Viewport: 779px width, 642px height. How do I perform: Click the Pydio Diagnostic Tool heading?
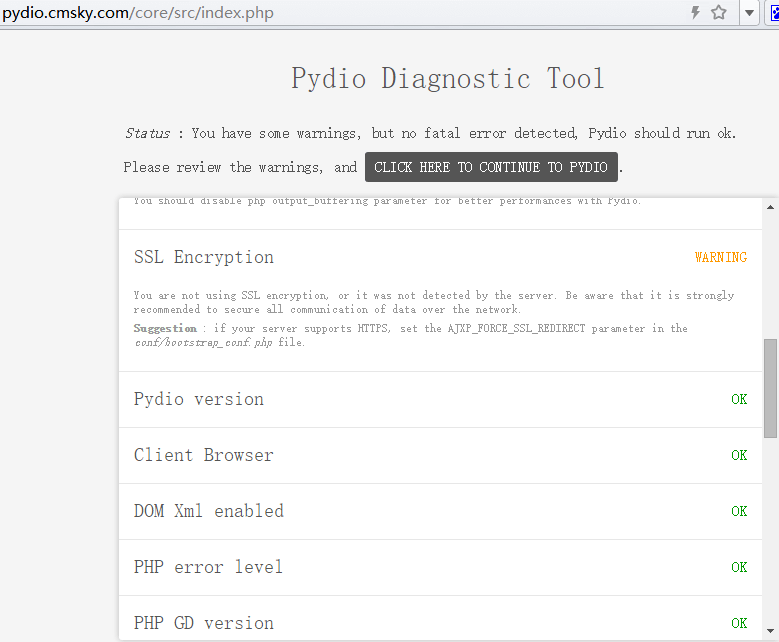(448, 79)
